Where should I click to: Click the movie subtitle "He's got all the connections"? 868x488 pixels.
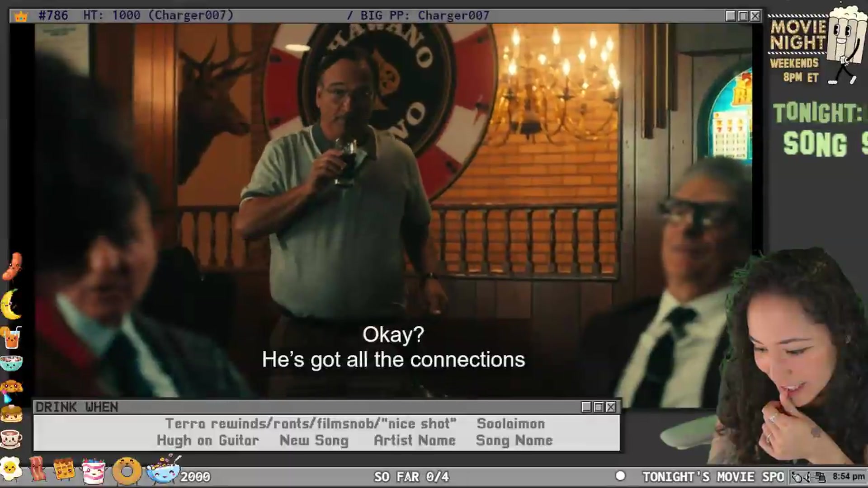tap(393, 360)
